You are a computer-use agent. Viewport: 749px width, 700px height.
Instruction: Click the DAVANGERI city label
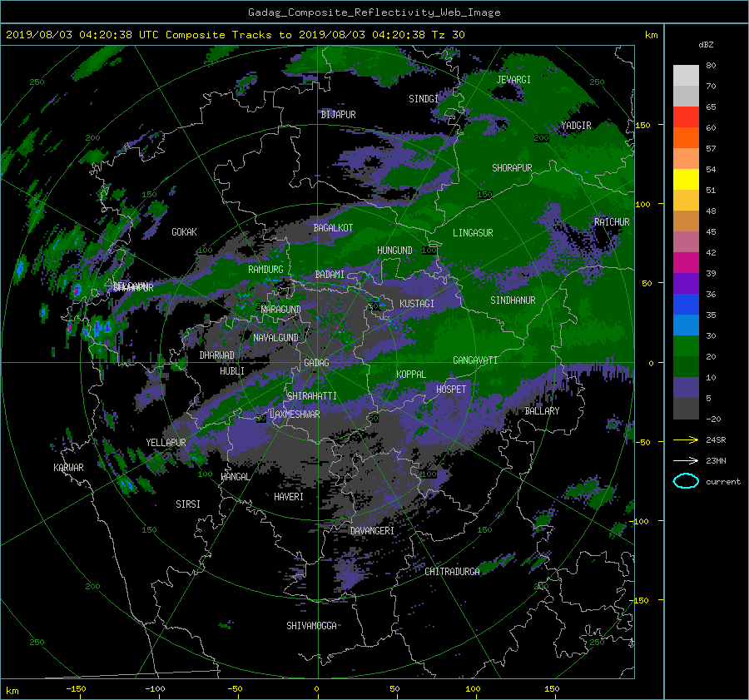372,531
